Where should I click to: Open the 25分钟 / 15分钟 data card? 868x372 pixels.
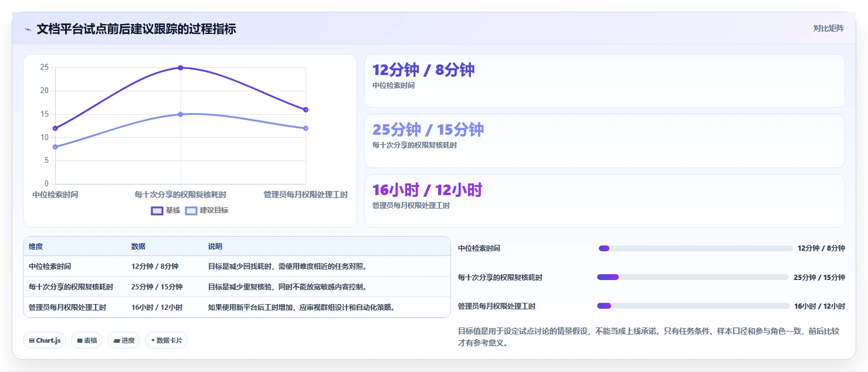pos(605,141)
